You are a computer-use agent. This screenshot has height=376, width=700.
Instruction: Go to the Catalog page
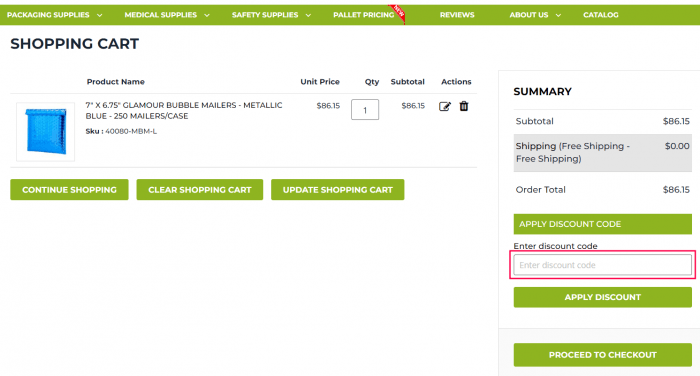coord(600,15)
